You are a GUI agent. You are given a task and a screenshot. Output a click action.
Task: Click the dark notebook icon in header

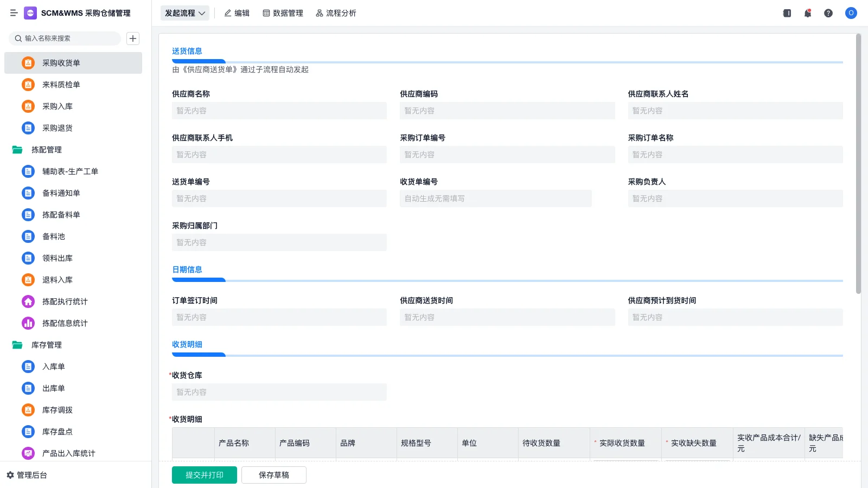coord(787,13)
